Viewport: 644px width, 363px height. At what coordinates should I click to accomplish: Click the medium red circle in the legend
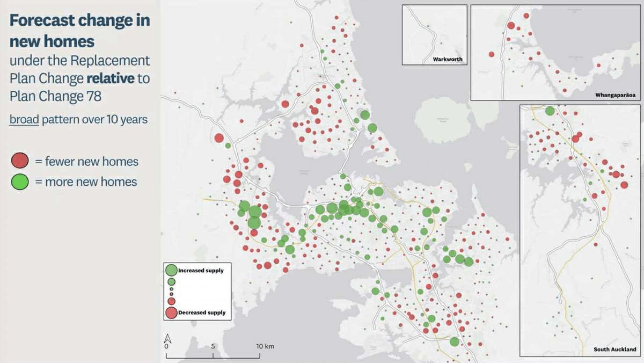pos(171,301)
